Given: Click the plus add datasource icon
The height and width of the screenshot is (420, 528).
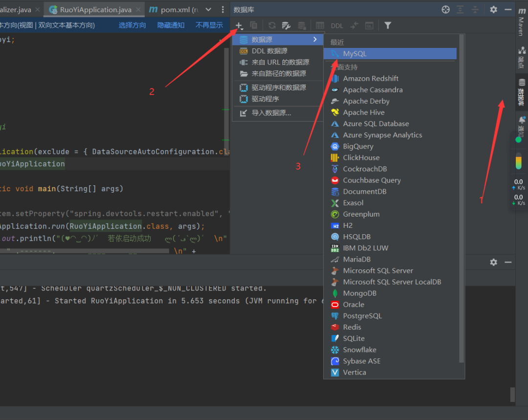Looking at the screenshot, I should pyautogui.click(x=239, y=25).
